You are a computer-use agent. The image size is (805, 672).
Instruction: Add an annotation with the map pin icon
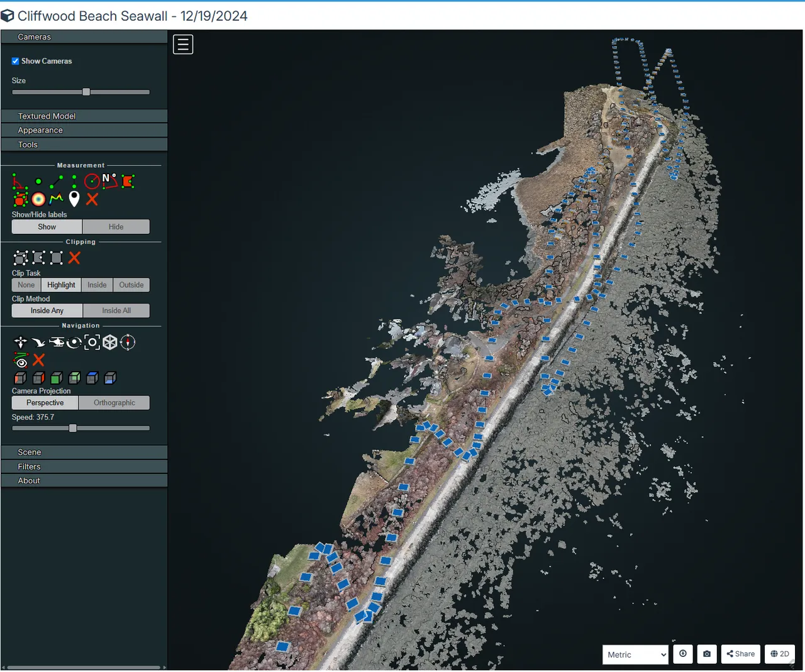(x=74, y=199)
